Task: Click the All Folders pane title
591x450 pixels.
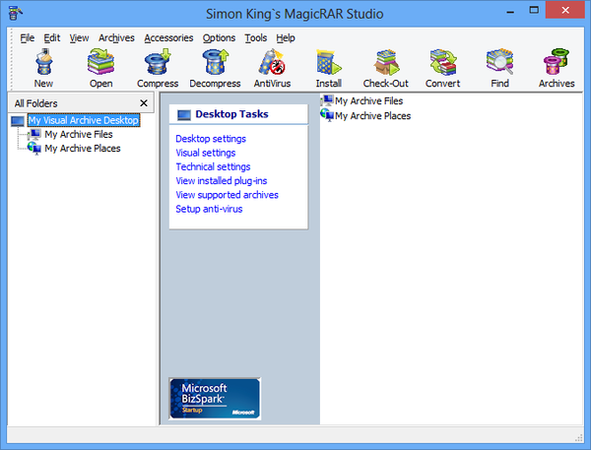Action: click(x=36, y=103)
